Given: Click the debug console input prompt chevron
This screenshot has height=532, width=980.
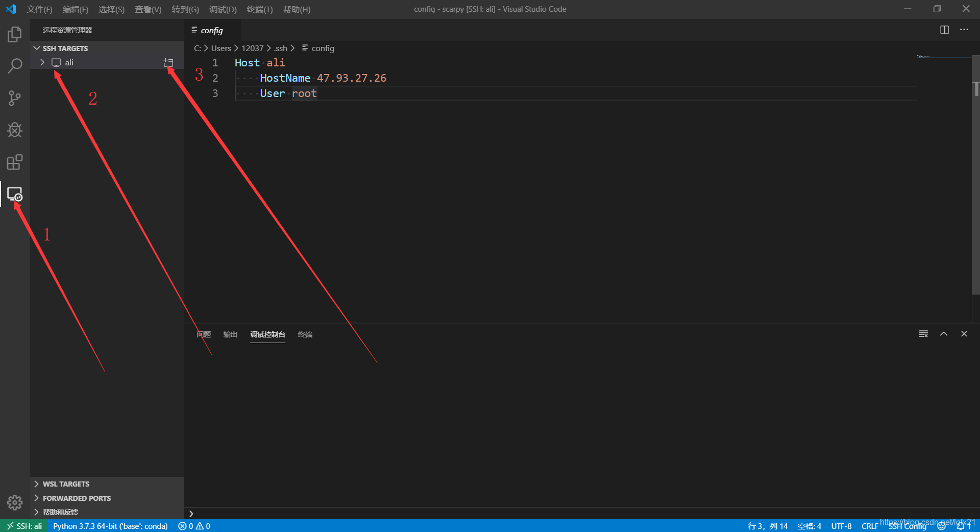Looking at the screenshot, I should [x=191, y=514].
